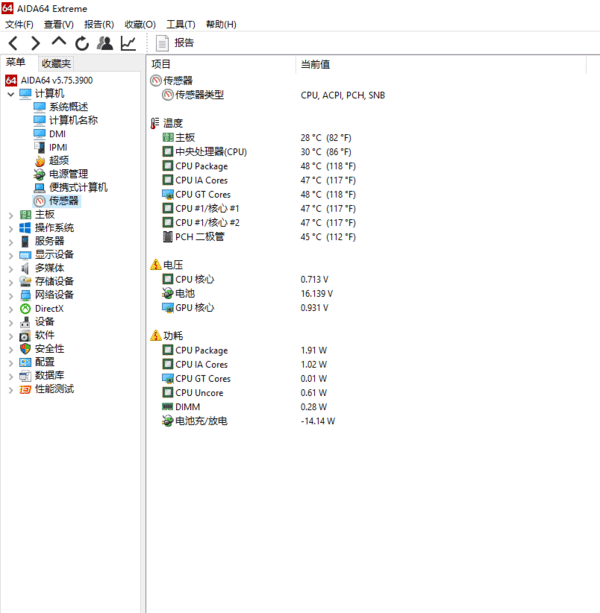Collapse the 计算机 tree node
The height and width of the screenshot is (613, 600).
click(x=11, y=94)
